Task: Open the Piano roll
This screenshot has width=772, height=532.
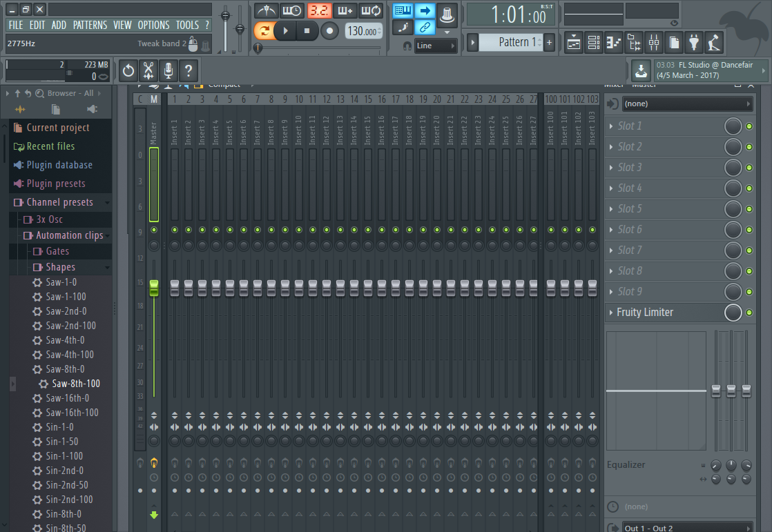Action: pyautogui.click(x=614, y=42)
